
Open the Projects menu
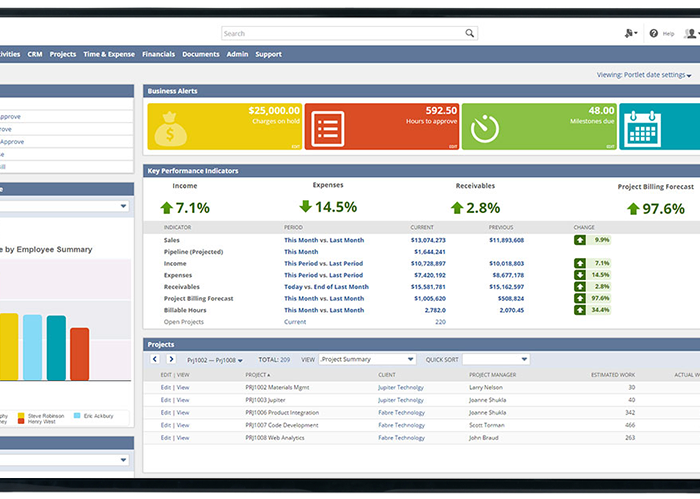[63, 54]
